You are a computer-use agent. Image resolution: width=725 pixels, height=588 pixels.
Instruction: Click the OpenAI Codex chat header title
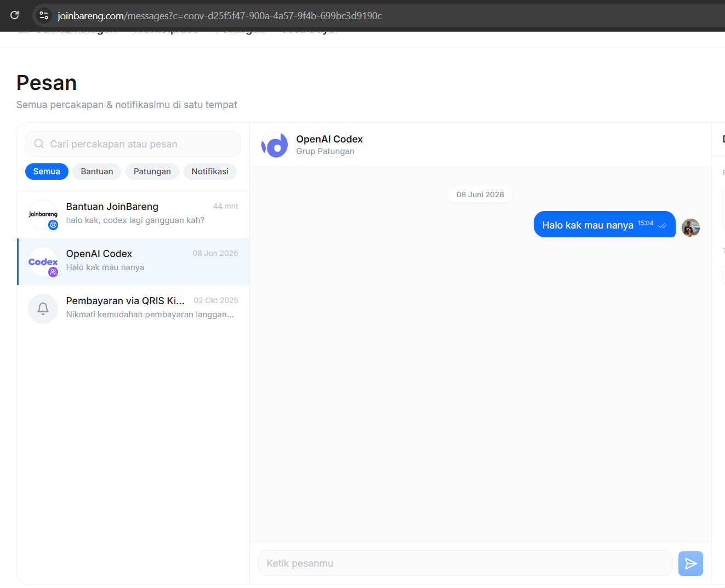point(329,139)
